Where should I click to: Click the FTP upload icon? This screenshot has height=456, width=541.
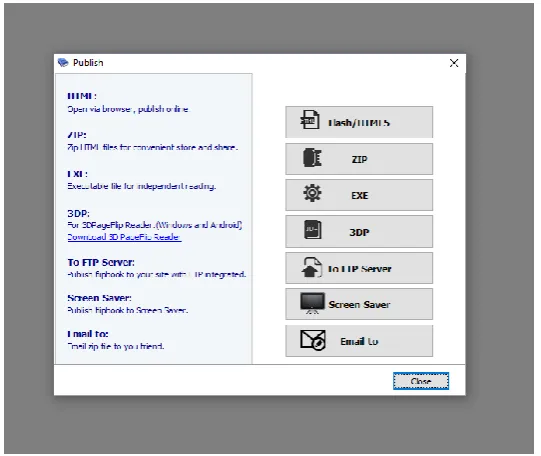tap(312, 267)
